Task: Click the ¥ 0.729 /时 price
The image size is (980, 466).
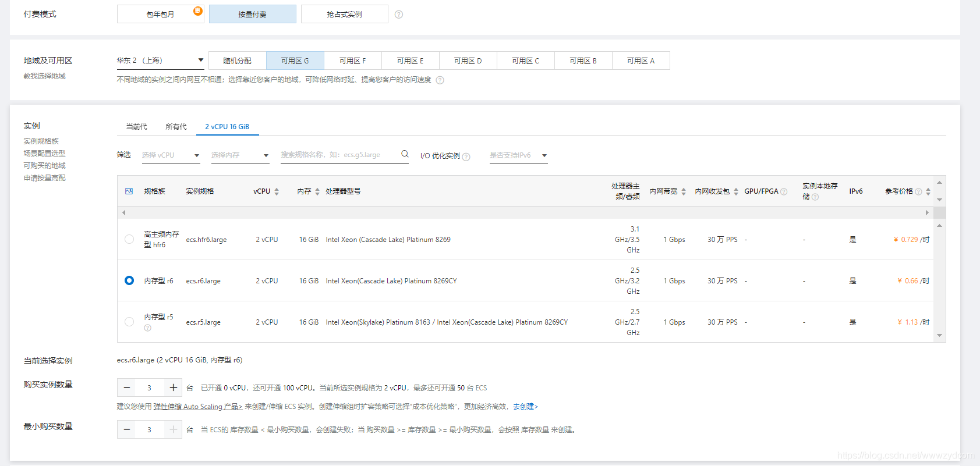Action: pyautogui.click(x=911, y=240)
